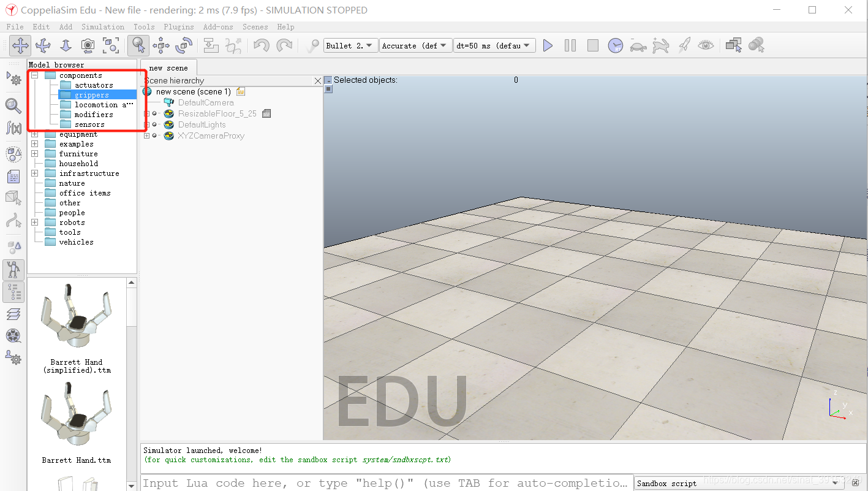Open the Simulation menu
868x491 pixels.
pyautogui.click(x=103, y=27)
